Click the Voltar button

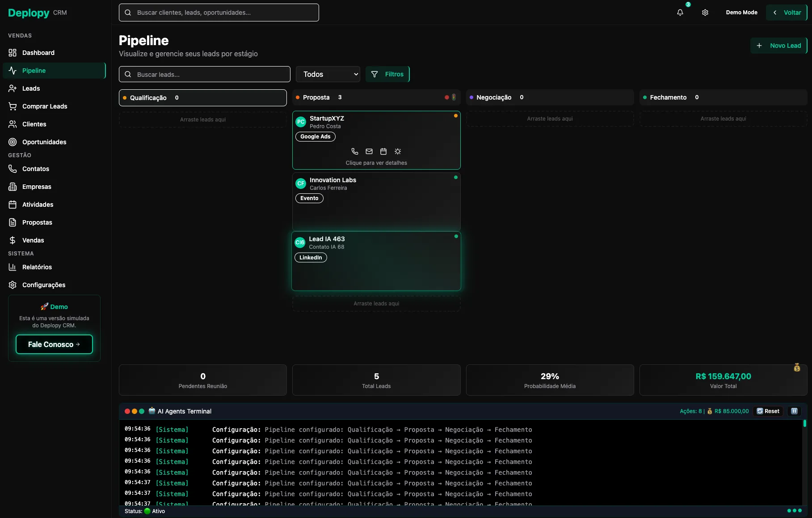[787, 13]
